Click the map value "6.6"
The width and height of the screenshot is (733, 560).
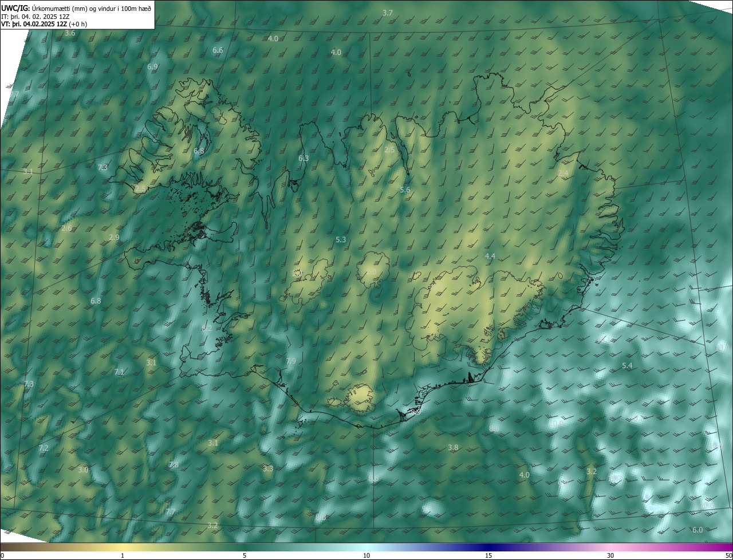coord(218,50)
